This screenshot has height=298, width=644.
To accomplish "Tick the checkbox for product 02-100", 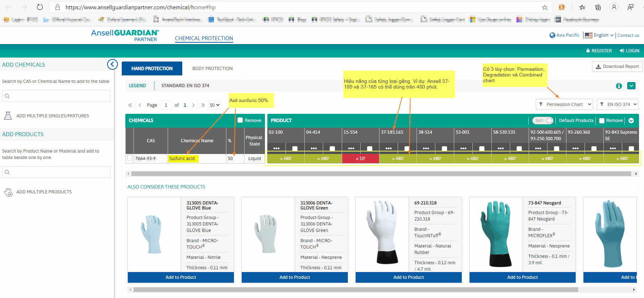I will coord(295,148).
